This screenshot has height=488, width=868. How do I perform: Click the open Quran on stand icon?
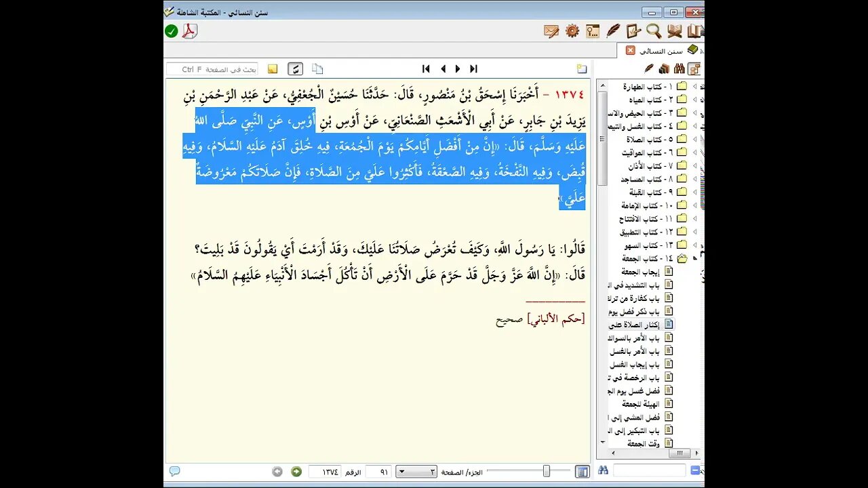pos(674,31)
